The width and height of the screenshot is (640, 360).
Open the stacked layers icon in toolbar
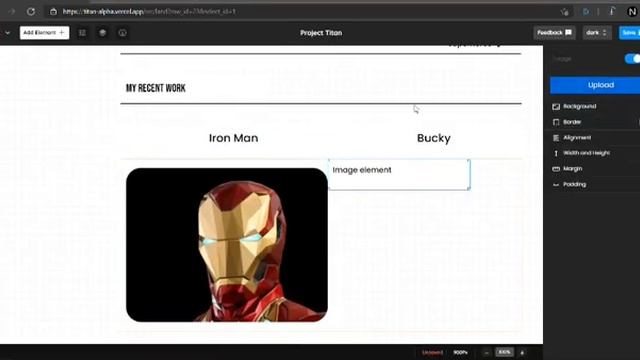[x=102, y=33]
